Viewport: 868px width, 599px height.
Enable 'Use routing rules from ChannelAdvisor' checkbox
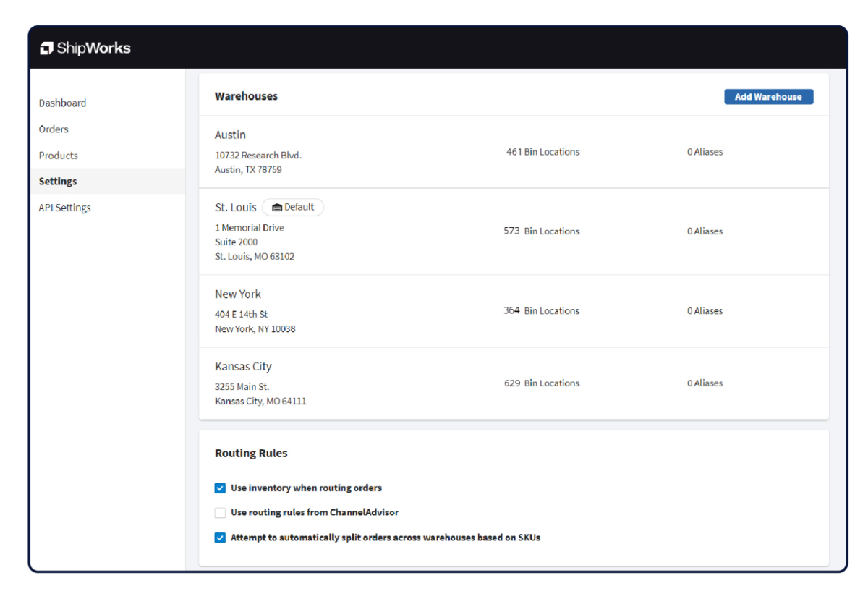point(220,513)
